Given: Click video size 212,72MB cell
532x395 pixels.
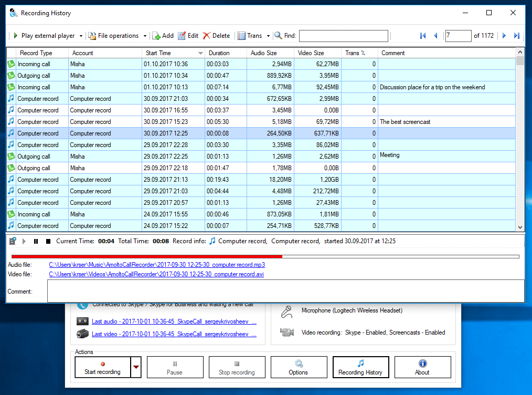Looking at the screenshot, I should (x=317, y=191).
